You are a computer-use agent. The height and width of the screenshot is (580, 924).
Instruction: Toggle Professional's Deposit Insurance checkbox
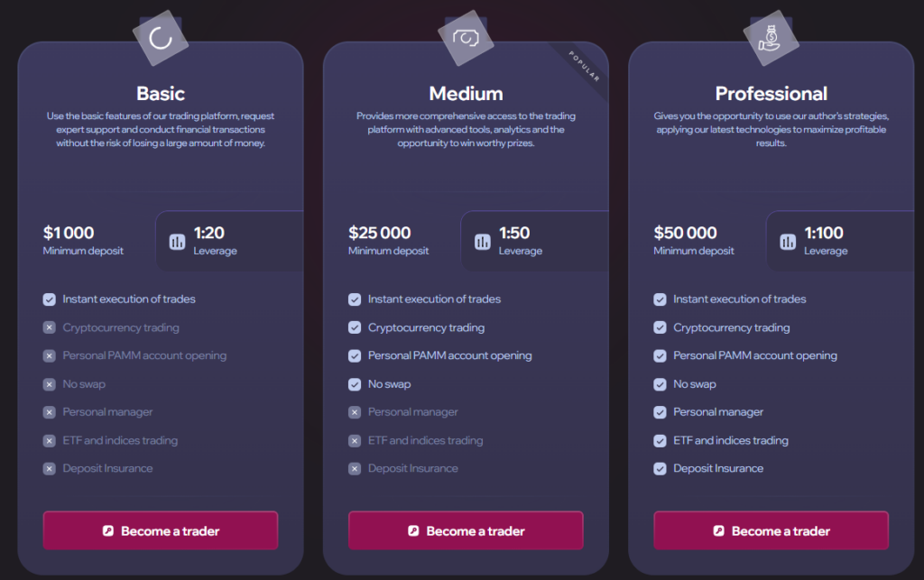pyautogui.click(x=661, y=469)
